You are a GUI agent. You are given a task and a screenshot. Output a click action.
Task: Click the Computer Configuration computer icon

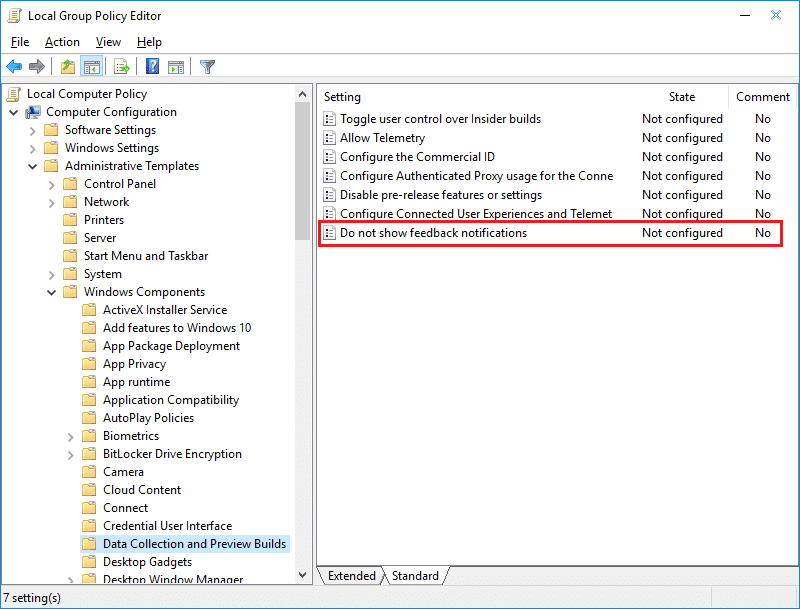coord(33,112)
